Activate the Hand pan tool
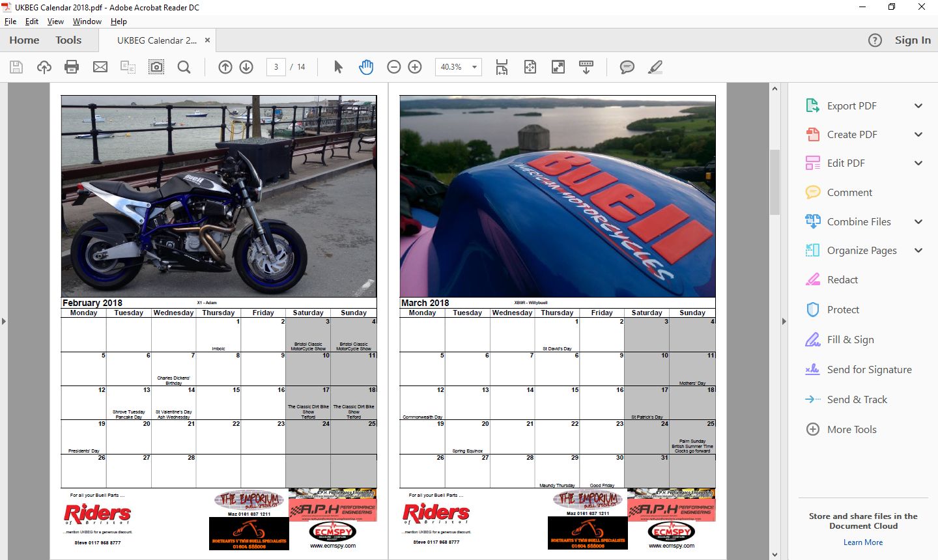Image resolution: width=938 pixels, height=560 pixels. point(366,67)
